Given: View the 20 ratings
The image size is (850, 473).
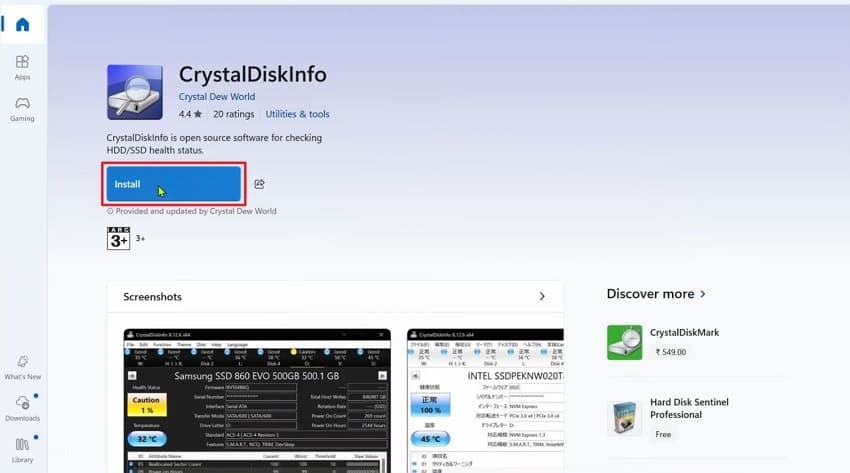Looking at the screenshot, I should (x=234, y=114).
